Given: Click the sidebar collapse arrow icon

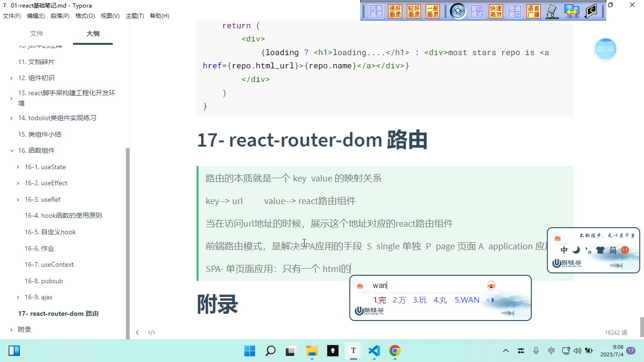Looking at the screenshot, I should (137, 332).
